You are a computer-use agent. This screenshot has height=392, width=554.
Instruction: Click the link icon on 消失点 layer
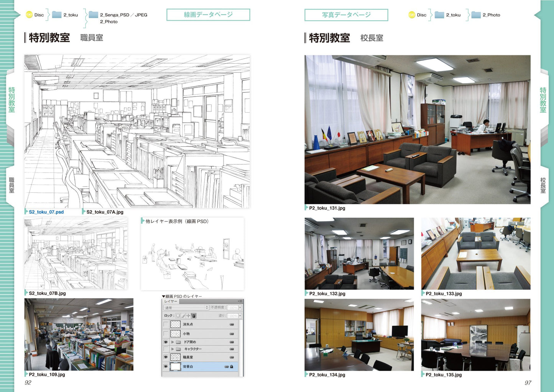232,325
